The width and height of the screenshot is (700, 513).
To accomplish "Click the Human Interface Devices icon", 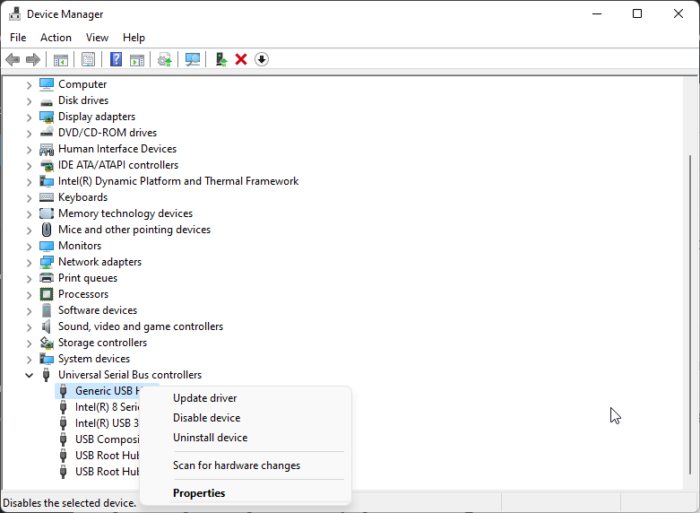I will (x=46, y=149).
